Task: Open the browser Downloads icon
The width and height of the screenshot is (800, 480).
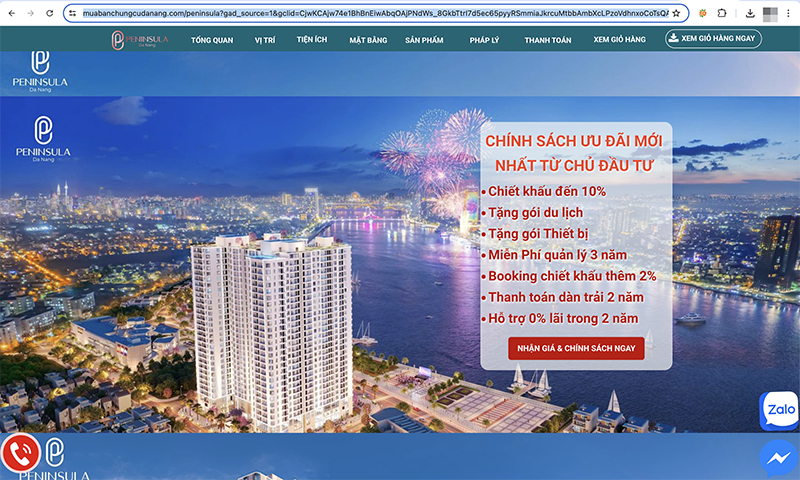Action: pos(750,13)
